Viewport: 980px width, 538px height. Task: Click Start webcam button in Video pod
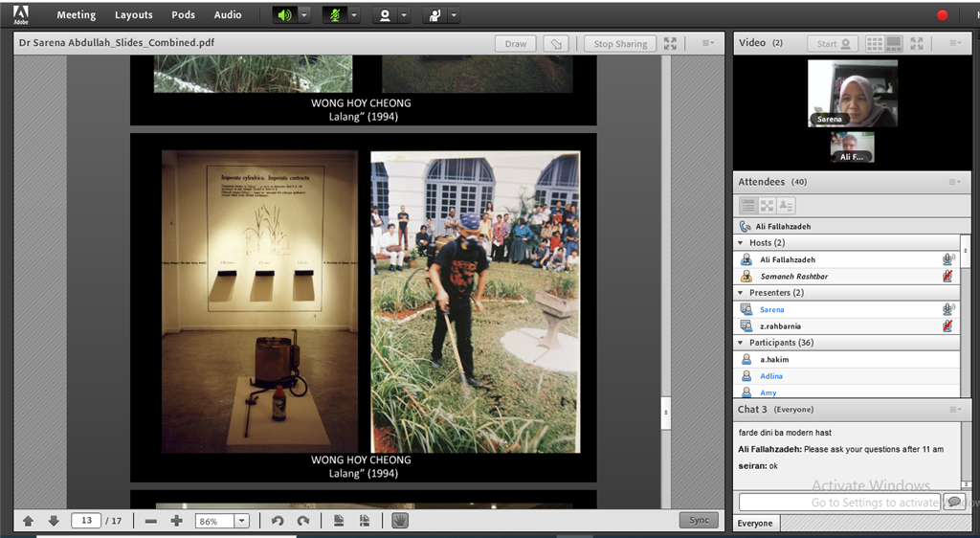(x=834, y=44)
